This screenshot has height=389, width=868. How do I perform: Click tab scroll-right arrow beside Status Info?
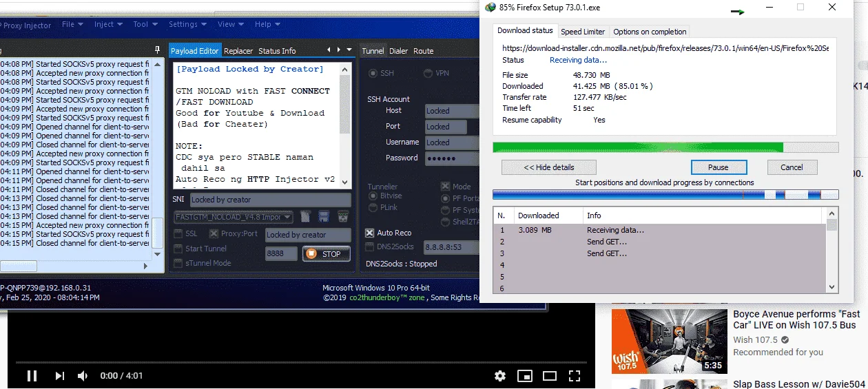coord(339,50)
